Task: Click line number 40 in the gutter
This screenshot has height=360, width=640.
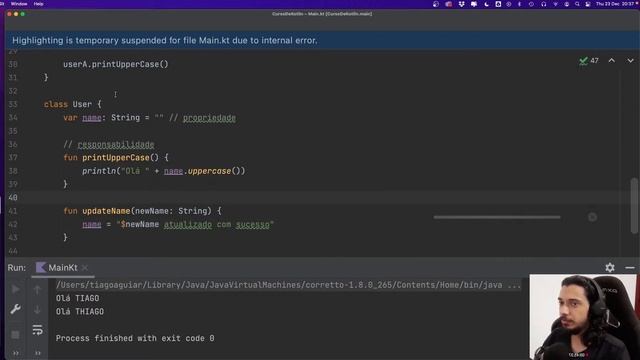Action: point(13,198)
